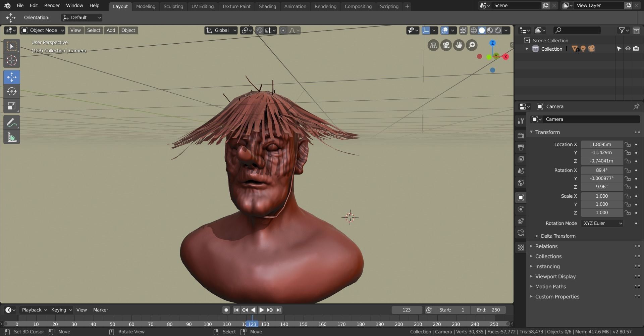
Task: Open the Tool properties tab
Action: 521,121
